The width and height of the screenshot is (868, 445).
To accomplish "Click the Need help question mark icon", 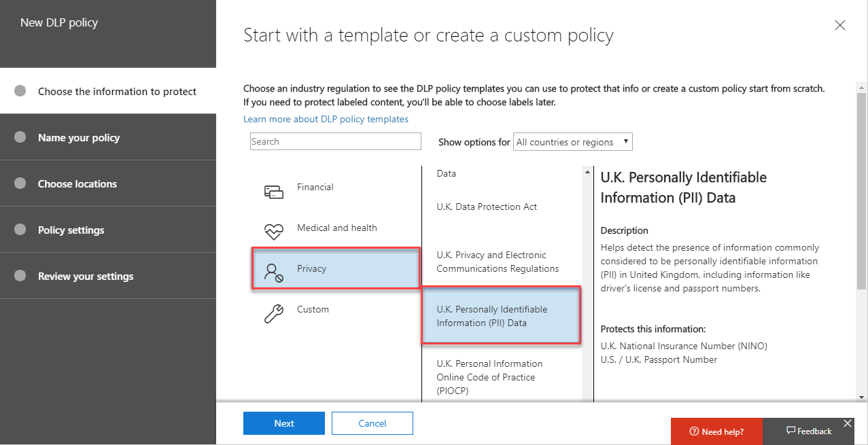I will (694, 431).
